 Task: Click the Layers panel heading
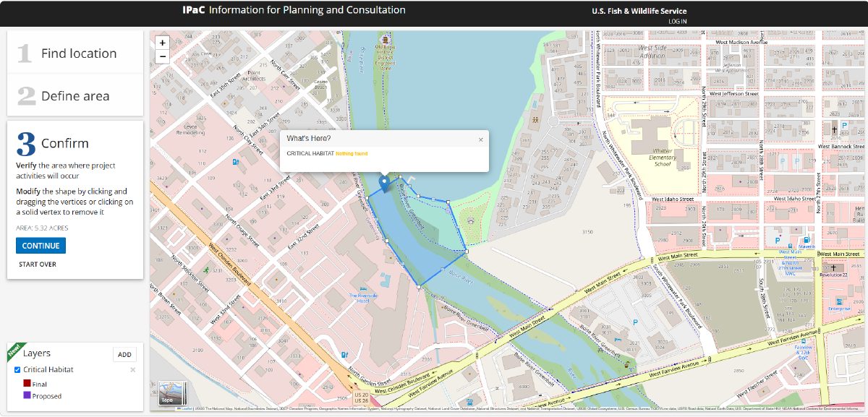click(37, 353)
